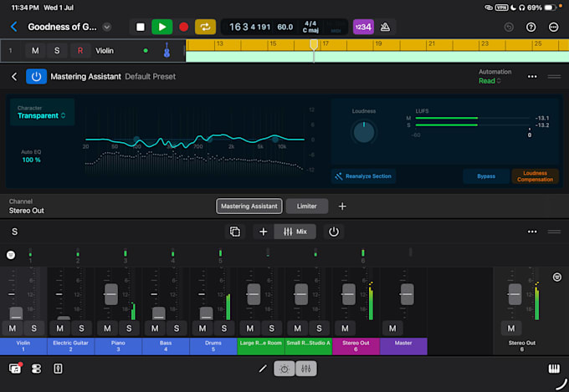Adjust the Auto EQ 100 % value
The width and height of the screenshot is (569, 392).
click(x=31, y=160)
